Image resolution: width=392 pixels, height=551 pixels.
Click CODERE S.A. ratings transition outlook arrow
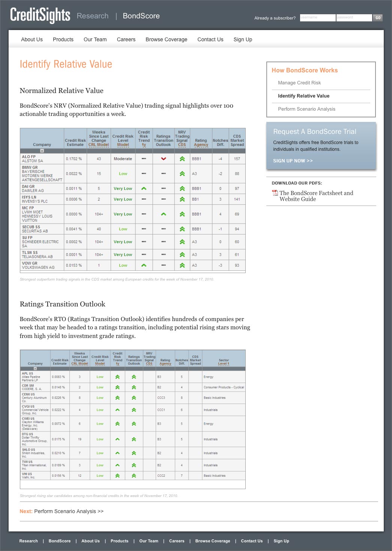tap(134, 387)
